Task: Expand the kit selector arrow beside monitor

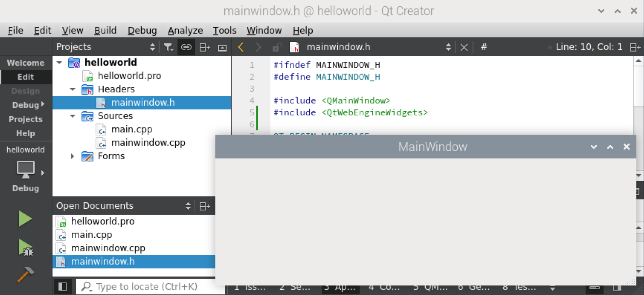Action: (43, 173)
